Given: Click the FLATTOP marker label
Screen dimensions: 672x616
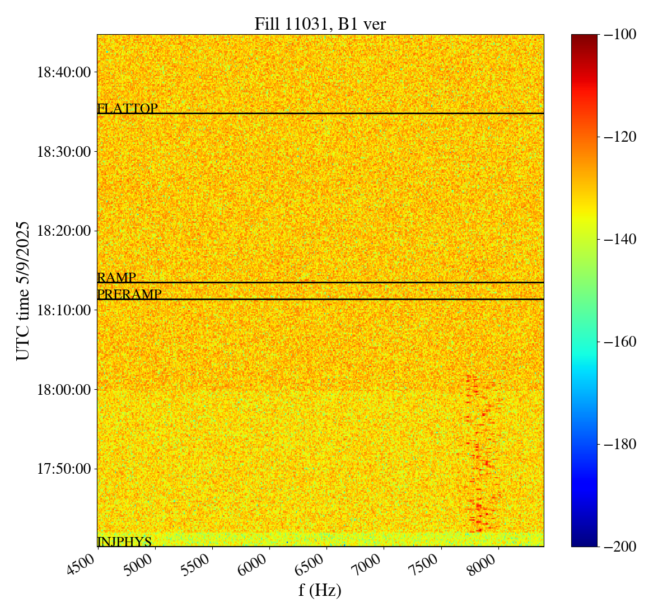Looking at the screenshot, I should (x=127, y=108).
